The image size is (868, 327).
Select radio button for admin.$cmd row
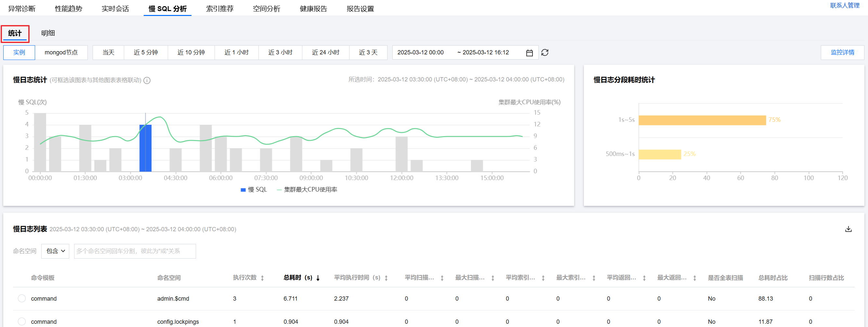tap(22, 298)
